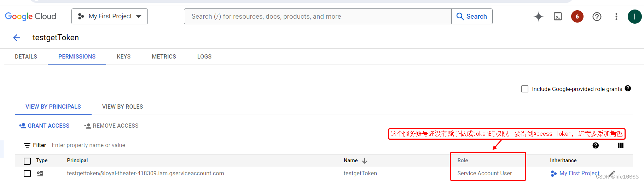Open column display options icon

coord(621,145)
